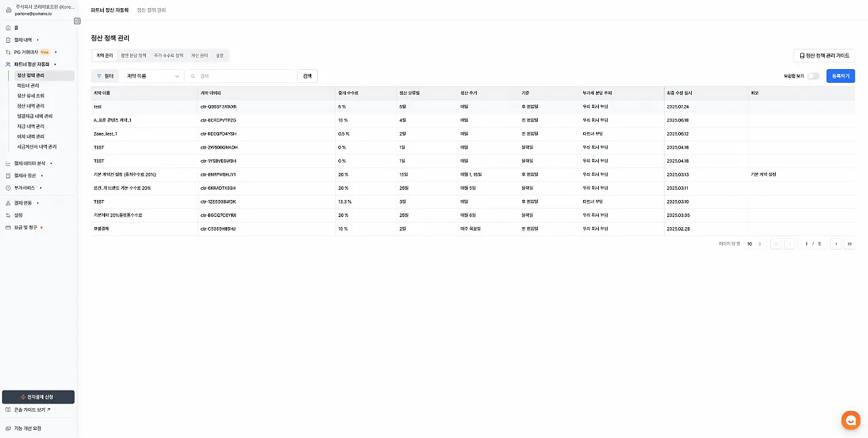Go to the next page arrow

[835, 244]
